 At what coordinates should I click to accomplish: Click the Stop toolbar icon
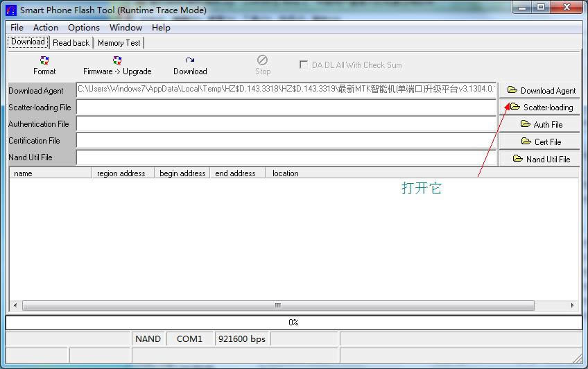262,61
